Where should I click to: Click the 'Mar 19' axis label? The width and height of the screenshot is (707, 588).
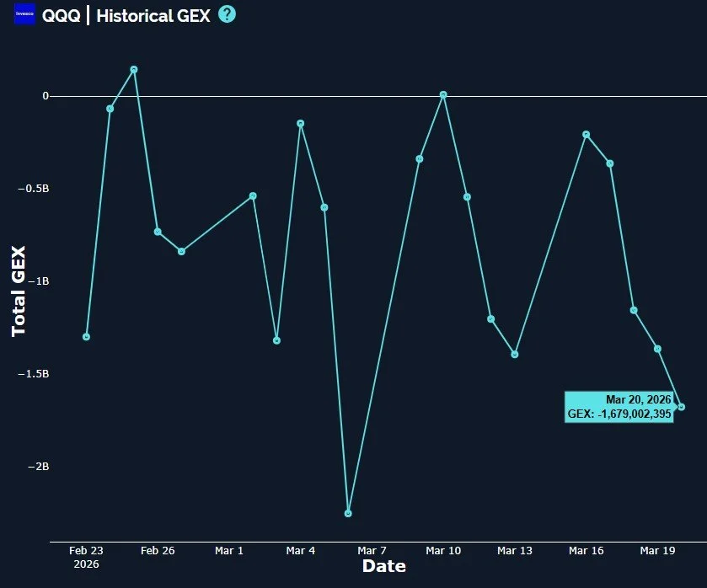pyautogui.click(x=657, y=551)
